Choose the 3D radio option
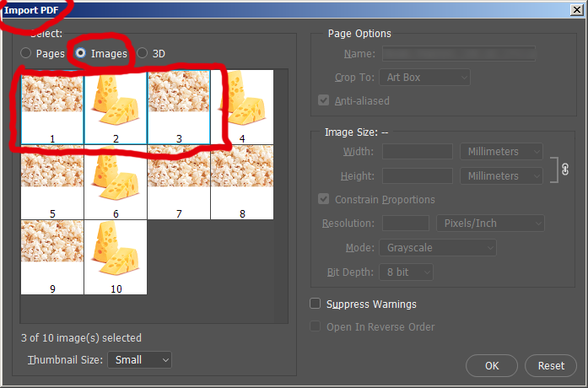This screenshot has width=588, height=388. click(142, 53)
